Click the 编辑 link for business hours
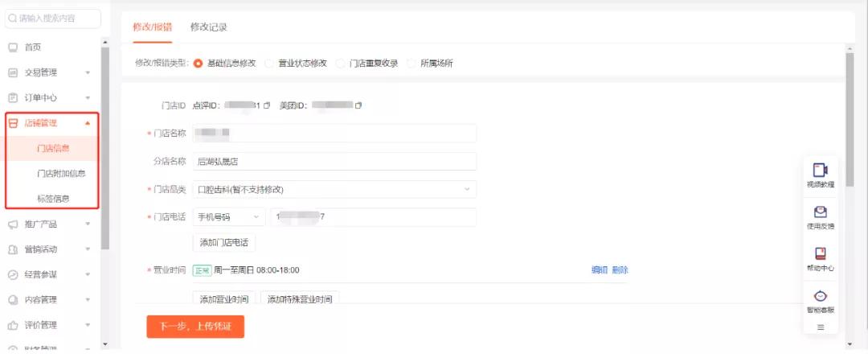 point(600,270)
